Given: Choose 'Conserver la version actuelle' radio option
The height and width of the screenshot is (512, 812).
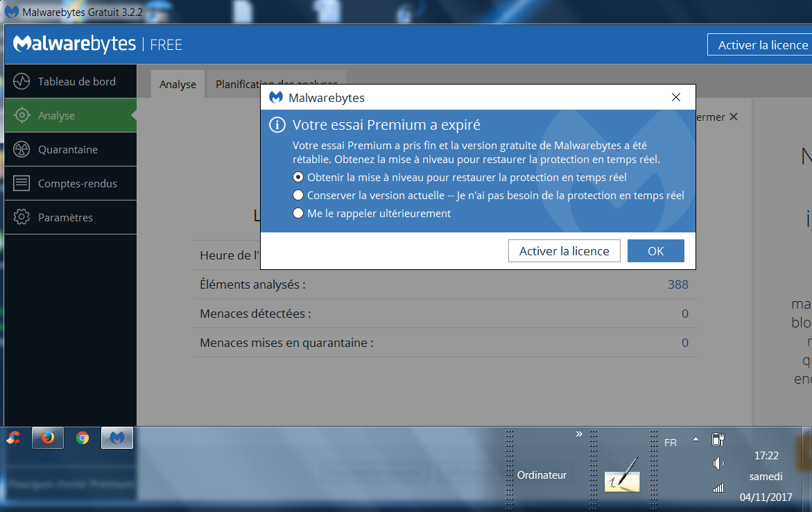Looking at the screenshot, I should click(298, 196).
